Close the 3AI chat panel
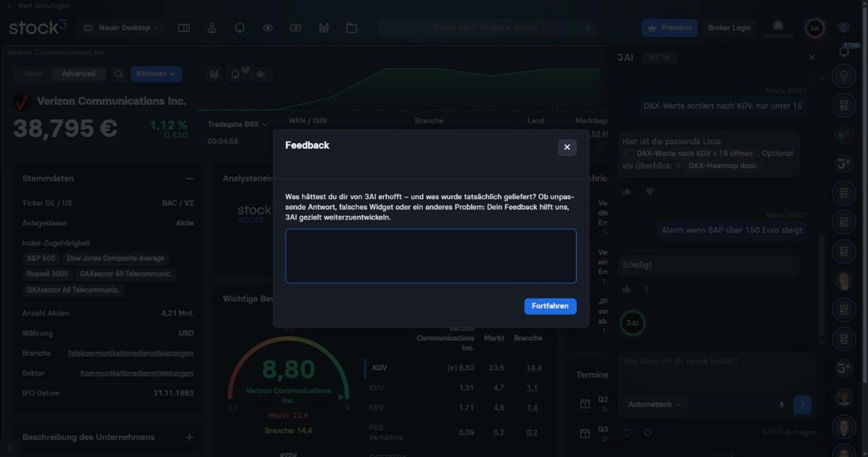868x457 pixels. point(811,57)
